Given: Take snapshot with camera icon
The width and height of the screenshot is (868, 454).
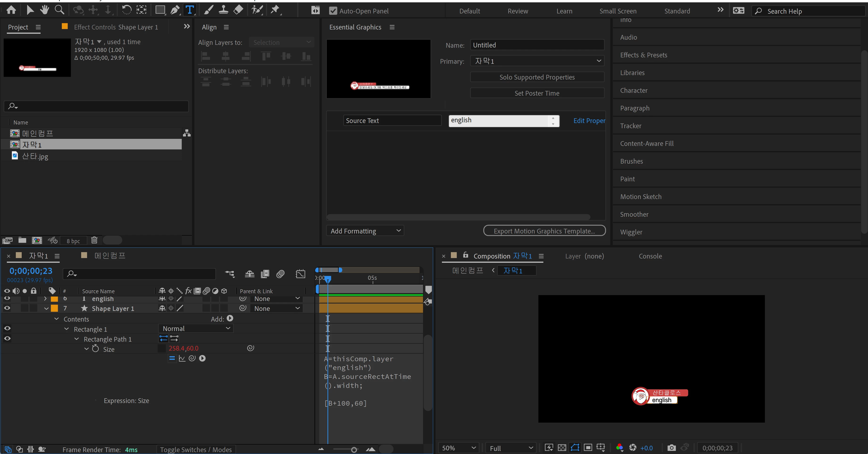Looking at the screenshot, I should [671, 448].
